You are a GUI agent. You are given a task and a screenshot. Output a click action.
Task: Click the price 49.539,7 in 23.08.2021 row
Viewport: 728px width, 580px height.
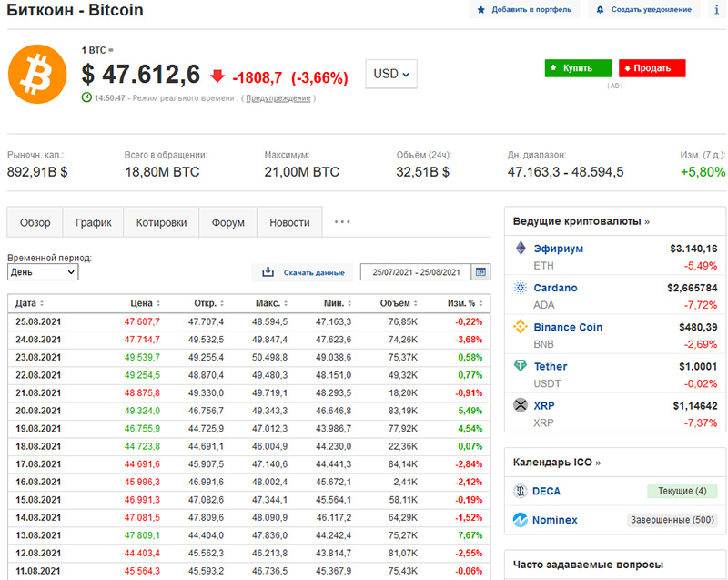point(142,357)
